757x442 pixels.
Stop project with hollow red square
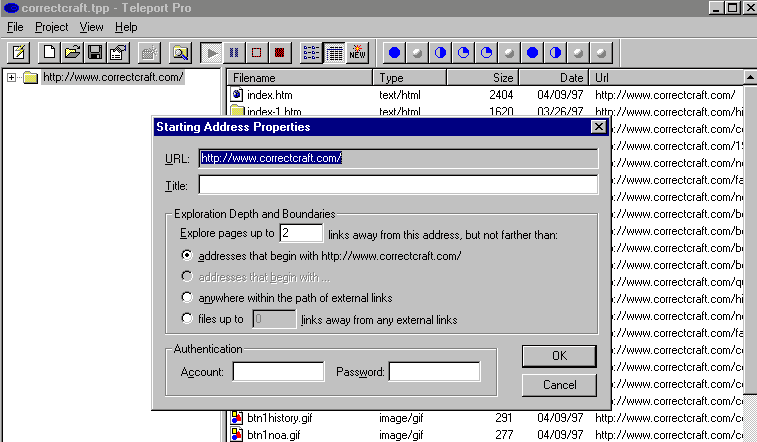tap(257, 53)
